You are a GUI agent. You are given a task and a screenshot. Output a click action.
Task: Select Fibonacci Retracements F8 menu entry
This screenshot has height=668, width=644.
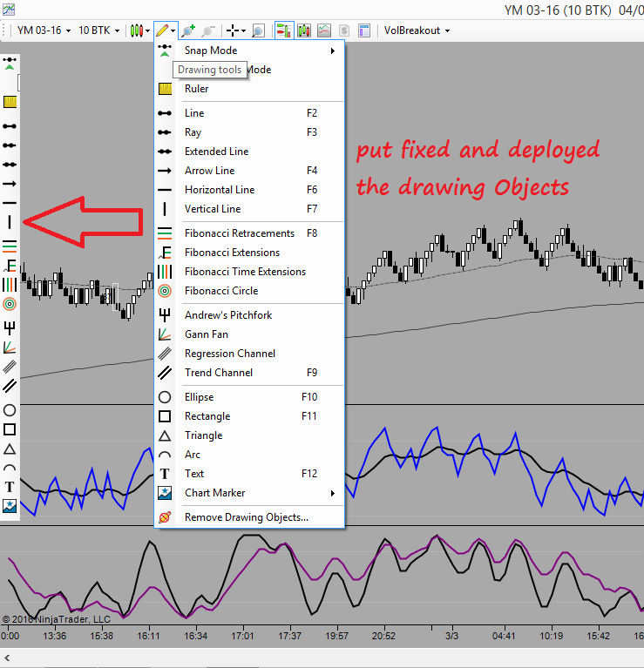249,233
